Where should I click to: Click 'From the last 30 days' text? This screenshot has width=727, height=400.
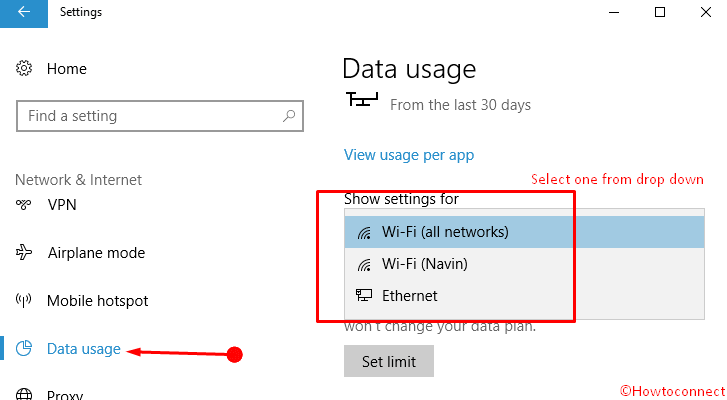point(460,105)
